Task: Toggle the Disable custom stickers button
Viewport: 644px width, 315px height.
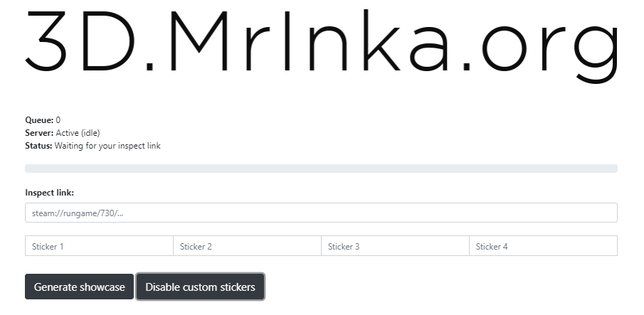Action: point(200,287)
